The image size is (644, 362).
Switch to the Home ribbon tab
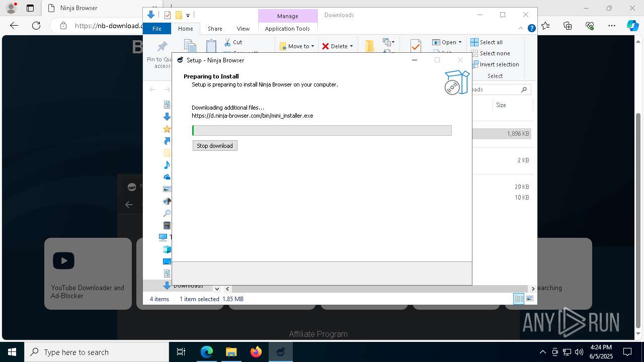tap(186, 29)
